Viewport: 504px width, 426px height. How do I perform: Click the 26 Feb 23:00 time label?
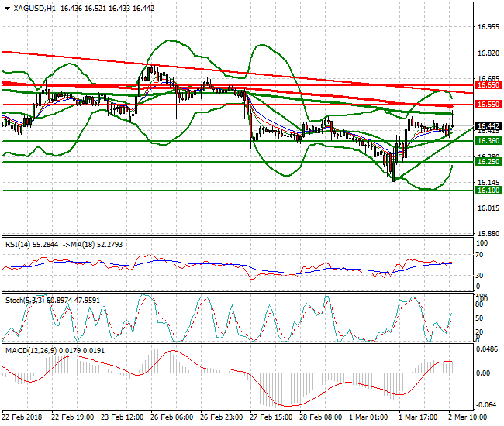222,417
